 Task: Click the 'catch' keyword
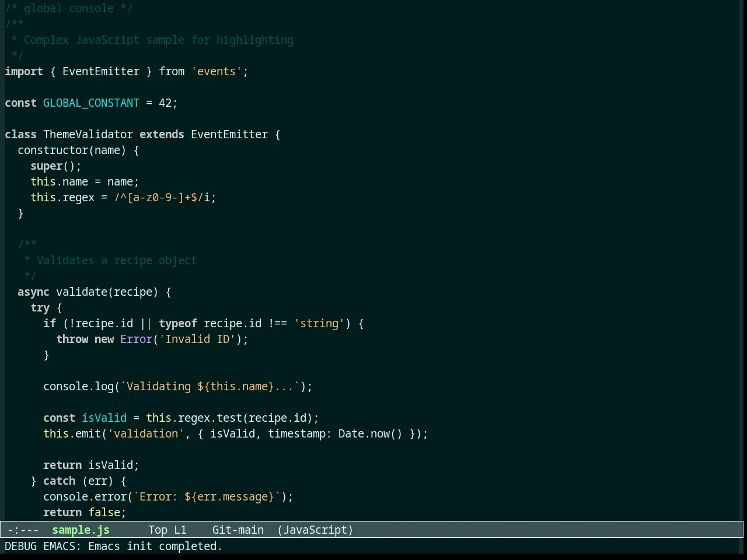[x=59, y=481]
